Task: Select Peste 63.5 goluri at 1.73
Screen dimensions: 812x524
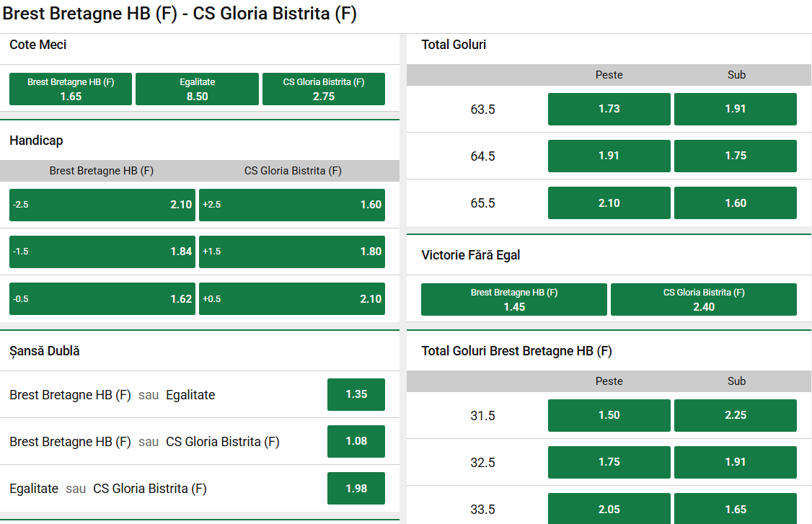Action: point(609,109)
